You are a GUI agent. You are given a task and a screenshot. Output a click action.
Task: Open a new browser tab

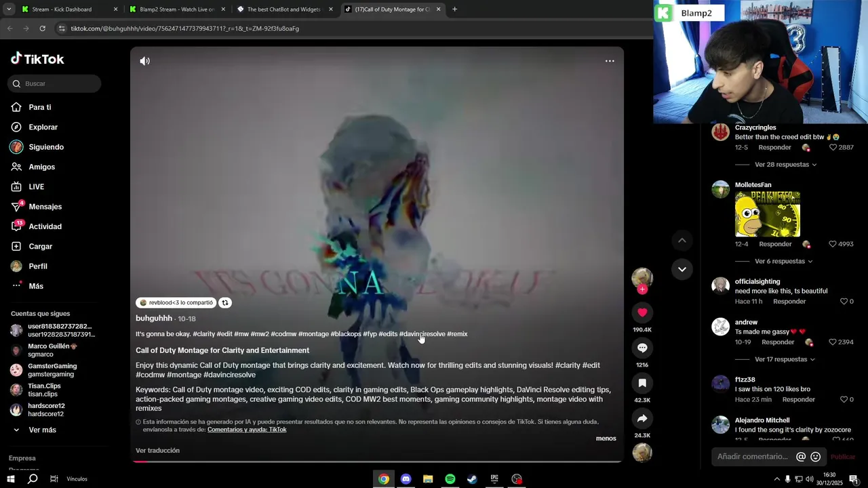pos(454,9)
